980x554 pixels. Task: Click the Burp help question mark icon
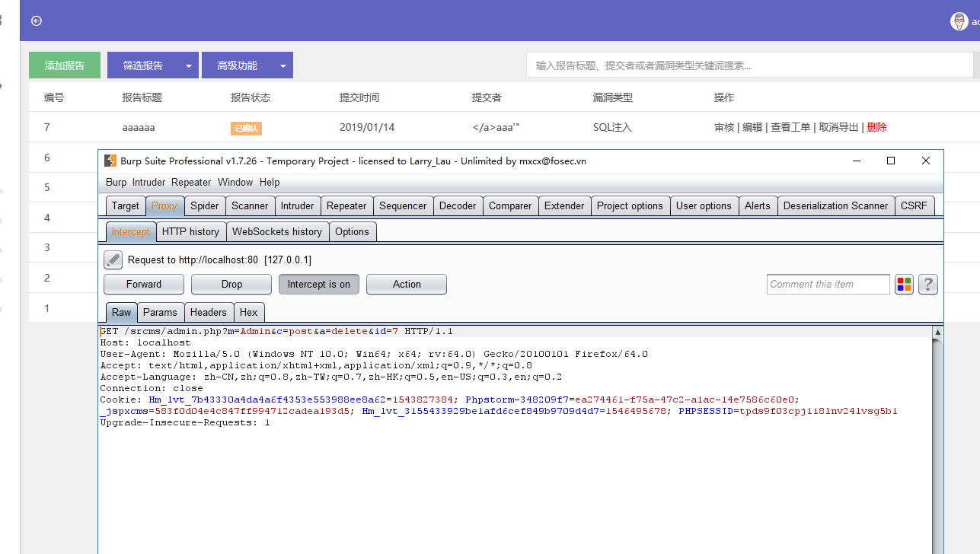[x=927, y=285]
